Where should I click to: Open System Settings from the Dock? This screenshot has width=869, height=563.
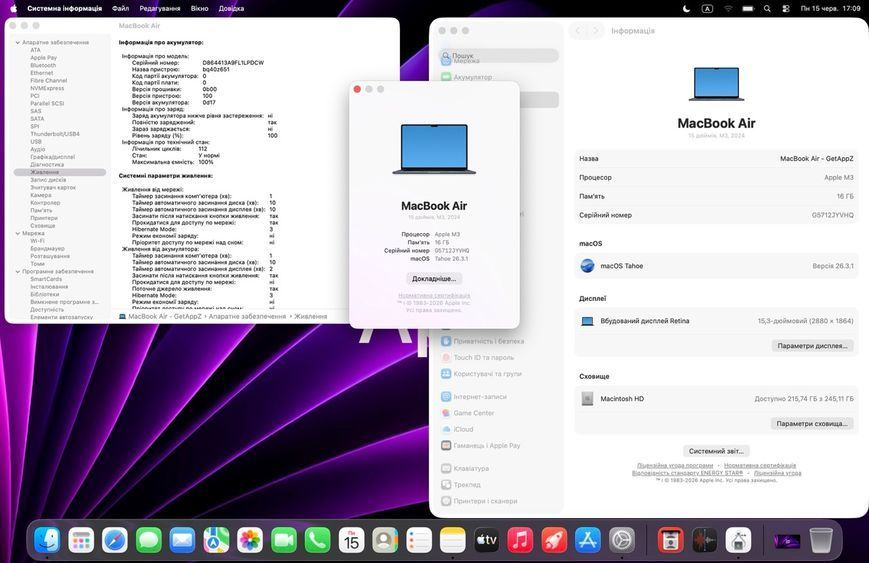tap(622, 540)
